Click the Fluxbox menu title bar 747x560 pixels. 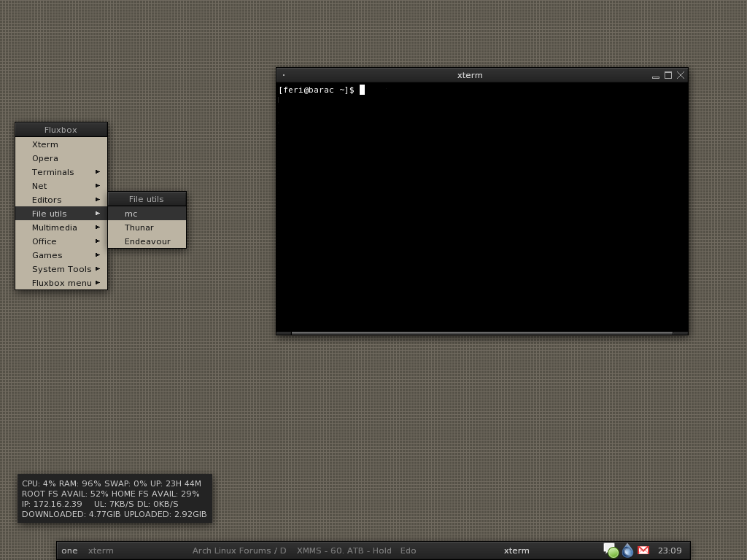[61, 130]
